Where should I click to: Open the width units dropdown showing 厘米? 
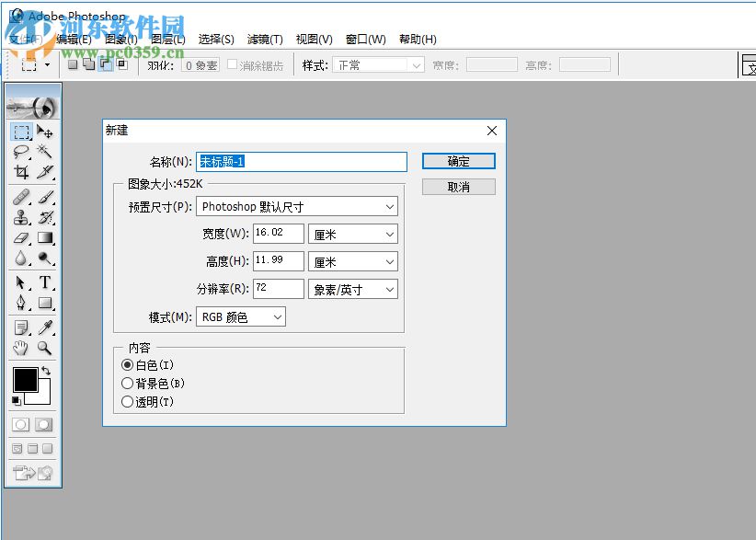click(x=352, y=234)
